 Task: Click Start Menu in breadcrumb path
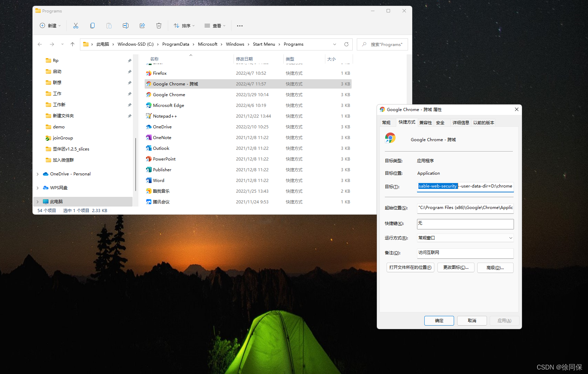[x=264, y=44]
